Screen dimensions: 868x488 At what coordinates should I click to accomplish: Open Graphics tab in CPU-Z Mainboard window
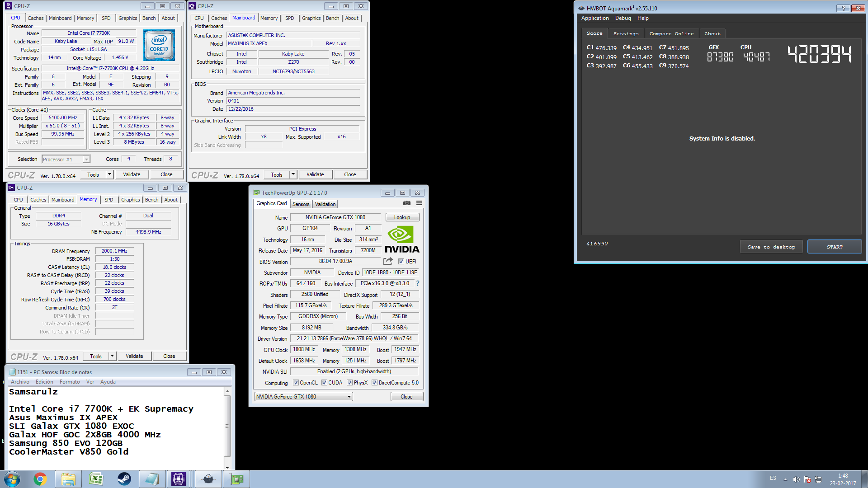pos(311,18)
